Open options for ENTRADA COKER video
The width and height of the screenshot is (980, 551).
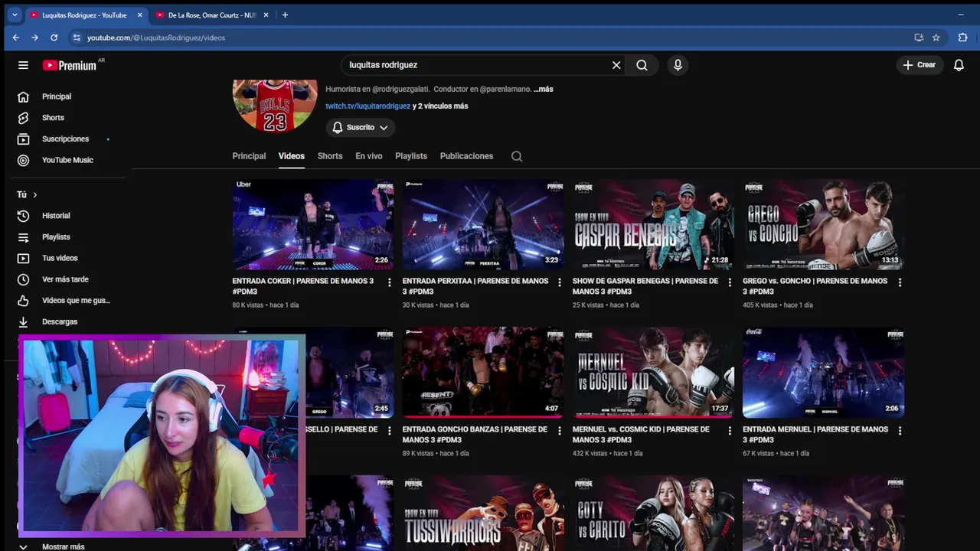click(x=389, y=282)
